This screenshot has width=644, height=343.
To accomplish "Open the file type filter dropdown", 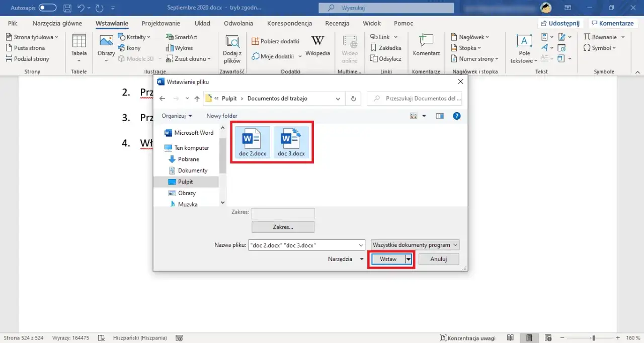I will [415, 245].
